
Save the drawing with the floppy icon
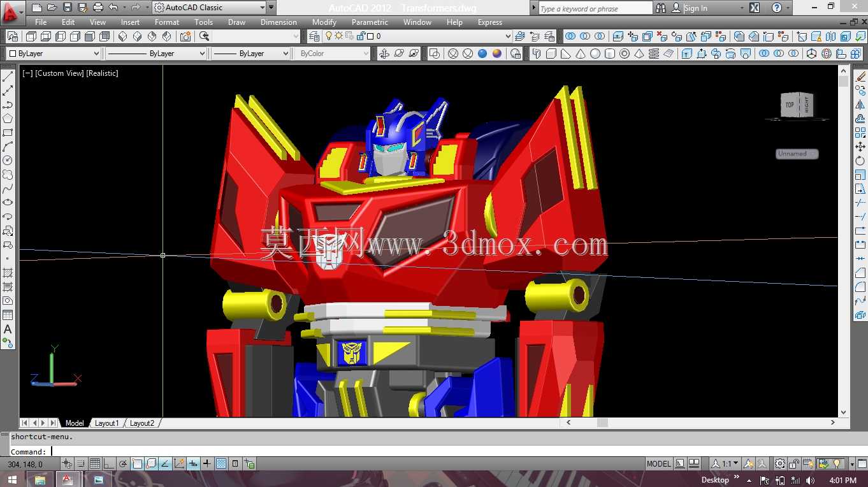click(x=67, y=8)
